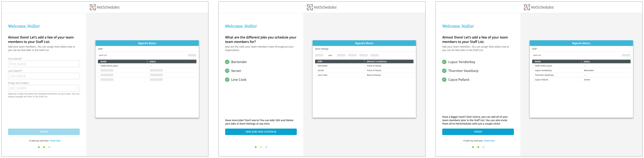This screenshot has height=158, width=644.
Task: Click the solid FINISH button below the added staff names
Action: point(478,132)
